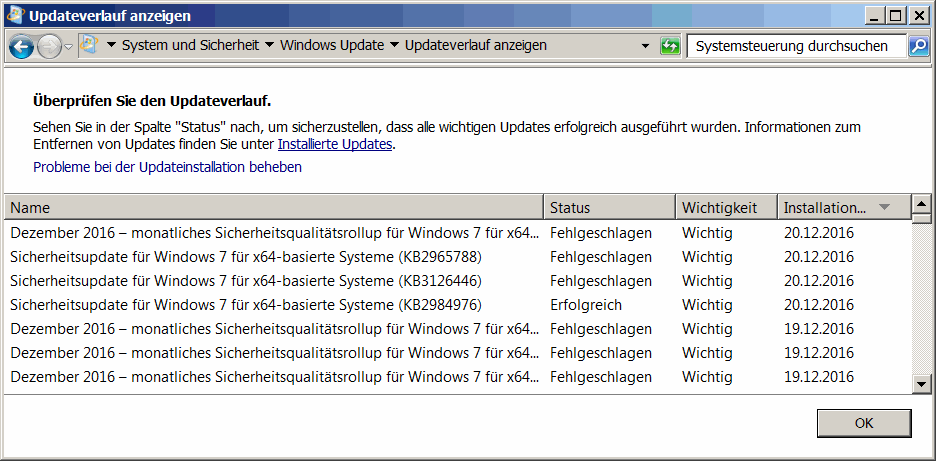Sort by the Wichtigkeit column header

coord(725,208)
